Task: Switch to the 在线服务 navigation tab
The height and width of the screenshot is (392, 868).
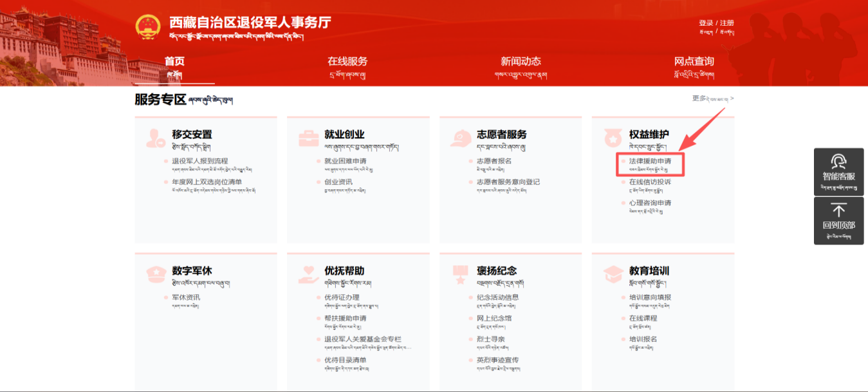Action: tap(347, 62)
